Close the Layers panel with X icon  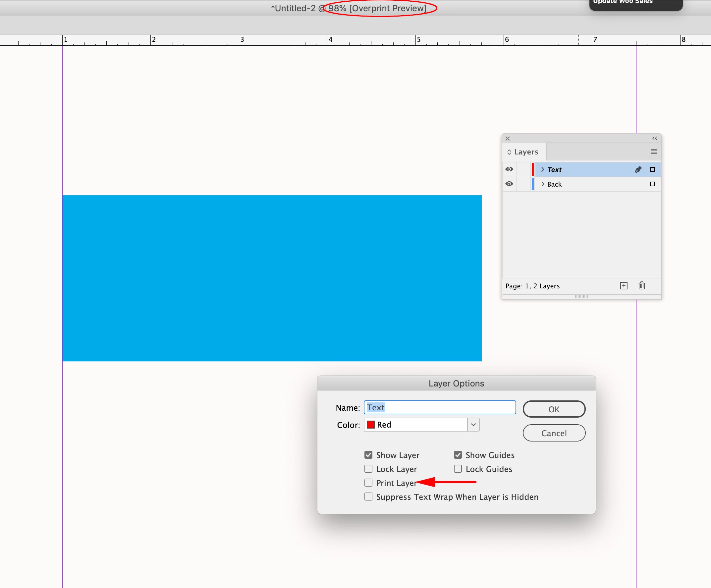(x=508, y=138)
